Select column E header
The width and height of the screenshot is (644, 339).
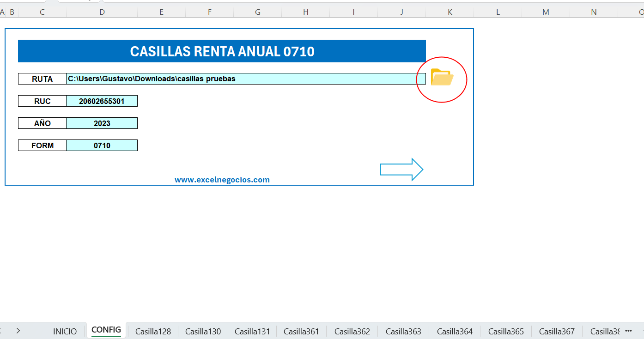[162, 12]
